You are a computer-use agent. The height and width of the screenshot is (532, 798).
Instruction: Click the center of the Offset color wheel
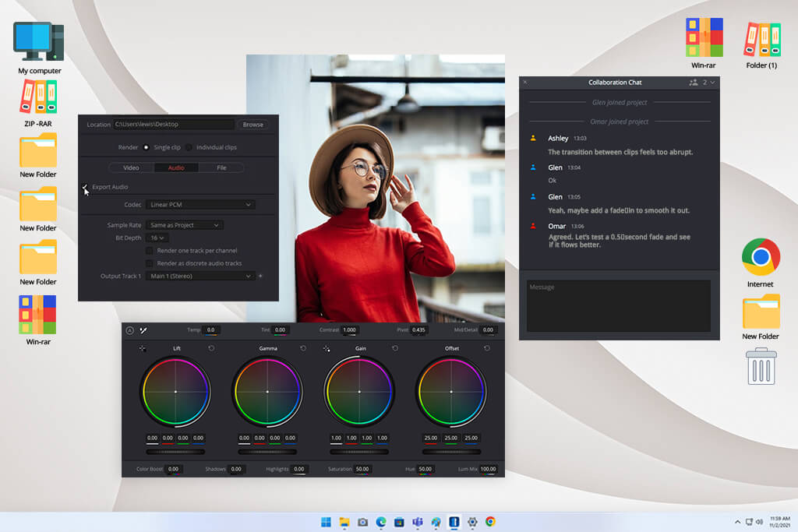click(x=451, y=392)
